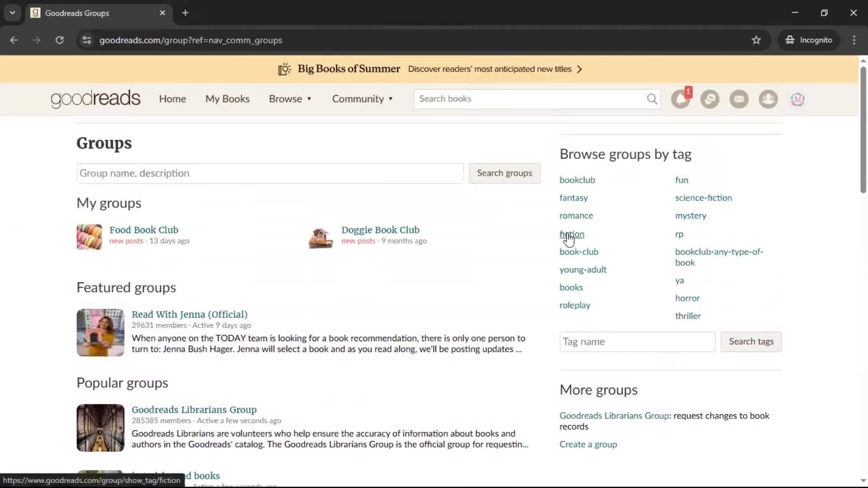Click Read With Jenna group thumbnail
Viewport: 868px width, 488px height.
(100, 333)
